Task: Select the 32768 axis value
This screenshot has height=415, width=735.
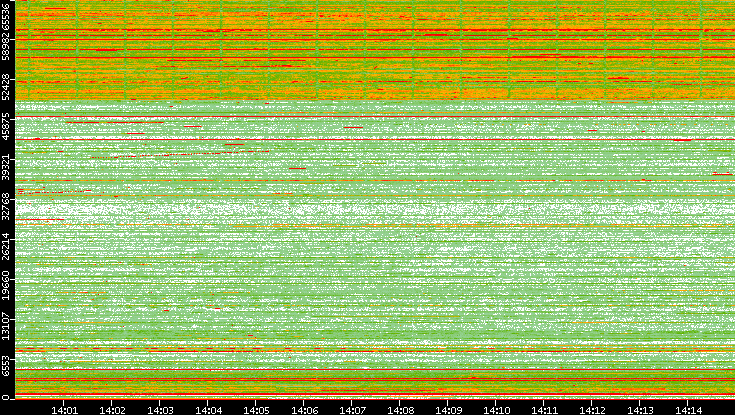Action: pyautogui.click(x=5, y=205)
